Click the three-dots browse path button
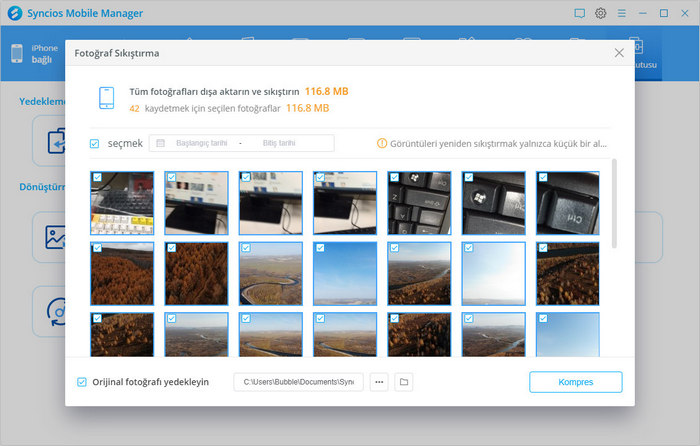Image resolution: width=700 pixels, height=446 pixels. (x=379, y=382)
